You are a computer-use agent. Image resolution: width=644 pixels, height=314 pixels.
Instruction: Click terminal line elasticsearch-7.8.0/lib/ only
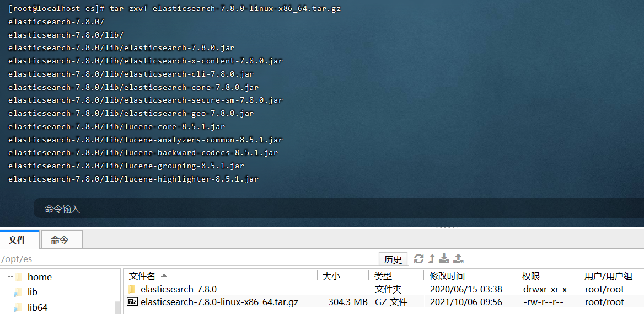[66, 35]
